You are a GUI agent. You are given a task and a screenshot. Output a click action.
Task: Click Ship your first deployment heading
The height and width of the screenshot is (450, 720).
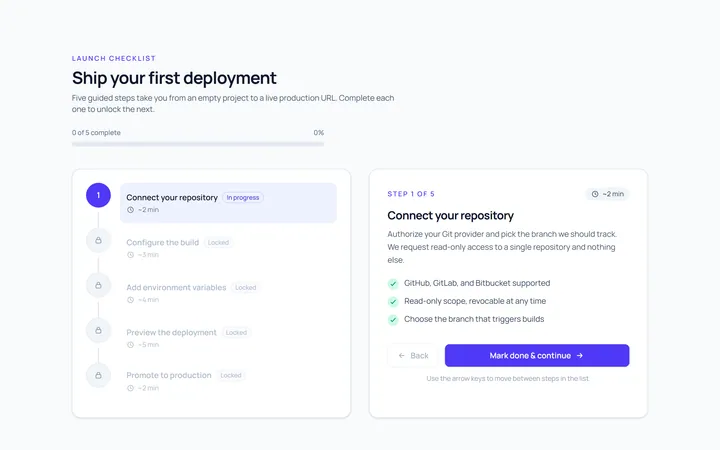point(174,78)
